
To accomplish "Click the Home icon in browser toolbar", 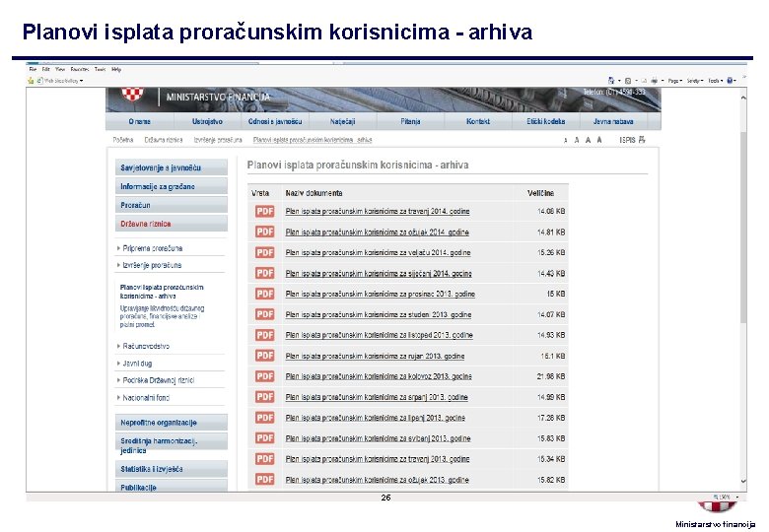I will coord(611,81).
